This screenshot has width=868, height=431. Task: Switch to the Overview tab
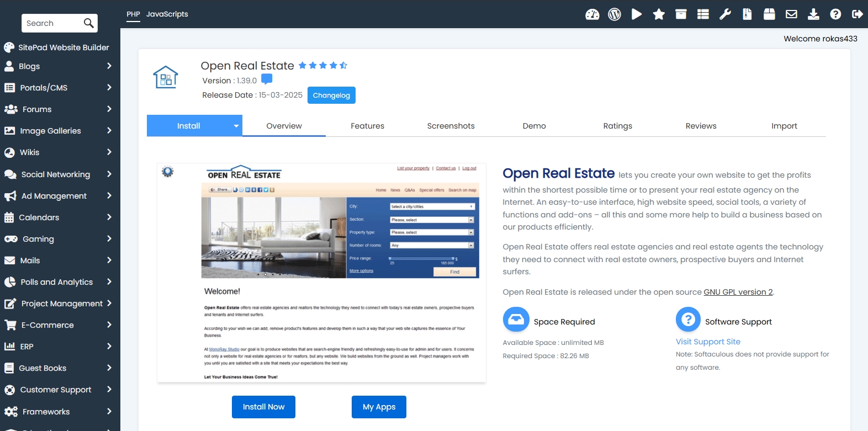click(284, 126)
